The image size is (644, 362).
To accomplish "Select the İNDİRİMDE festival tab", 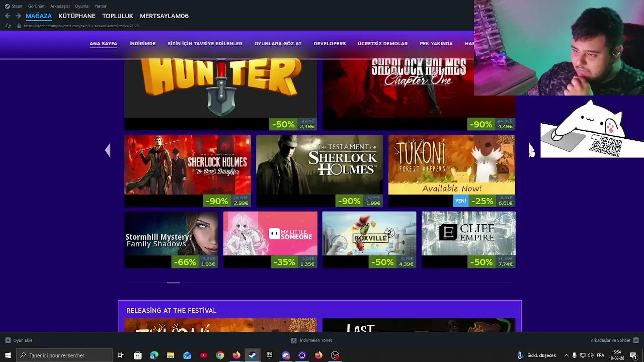I will click(142, 44).
